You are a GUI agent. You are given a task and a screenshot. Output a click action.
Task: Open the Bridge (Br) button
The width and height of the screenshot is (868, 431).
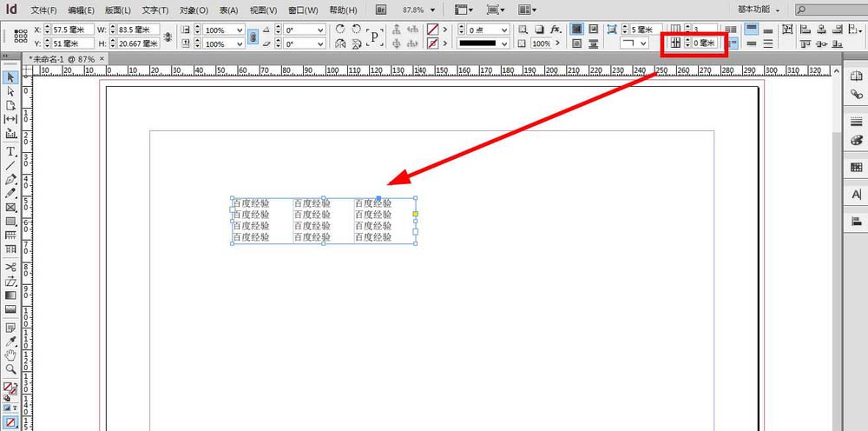[x=381, y=10]
